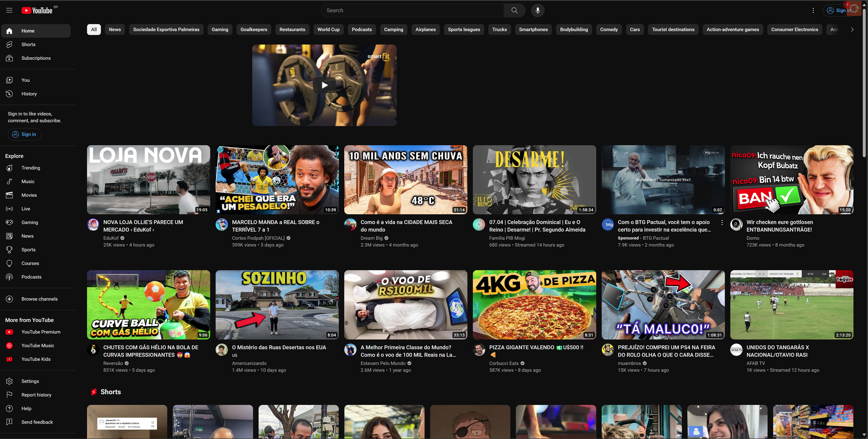Open Settings in the sidebar
The image size is (868, 439).
(x=36, y=381)
